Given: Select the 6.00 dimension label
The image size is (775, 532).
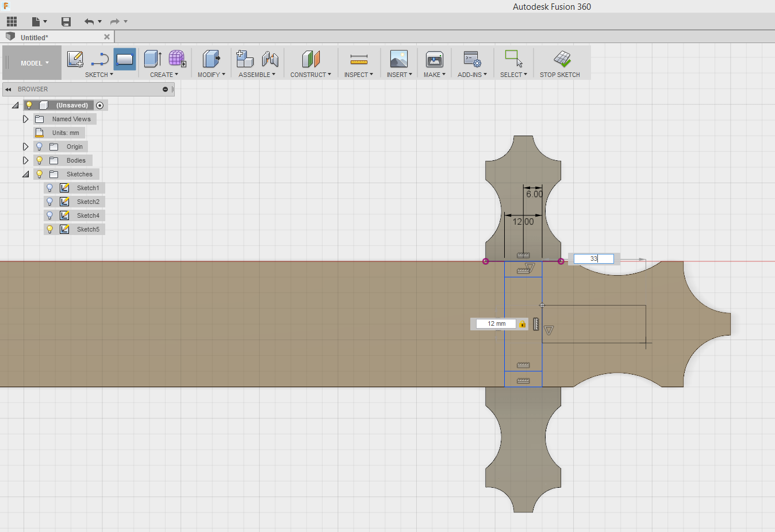Looking at the screenshot, I should (x=534, y=194).
